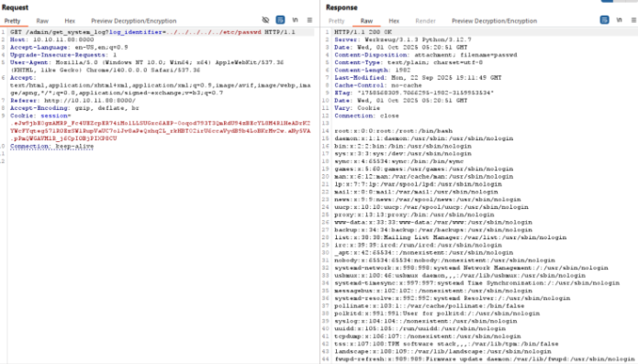638x364 pixels.
Task: Click the Server: Werkzeug response header
Action: click(x=403, y=39)
